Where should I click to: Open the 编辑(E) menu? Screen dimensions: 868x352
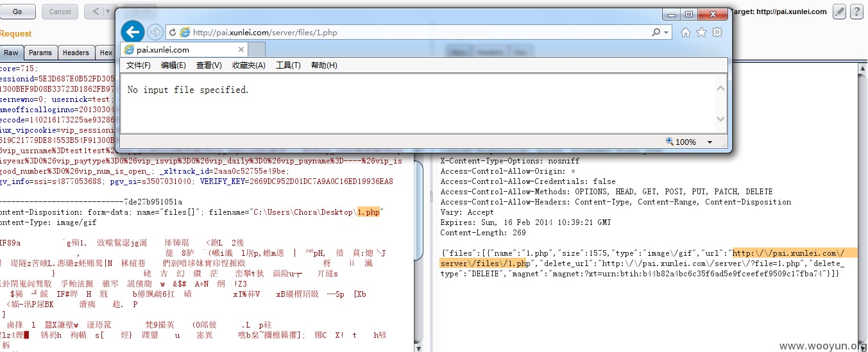(x=173, y=65)
